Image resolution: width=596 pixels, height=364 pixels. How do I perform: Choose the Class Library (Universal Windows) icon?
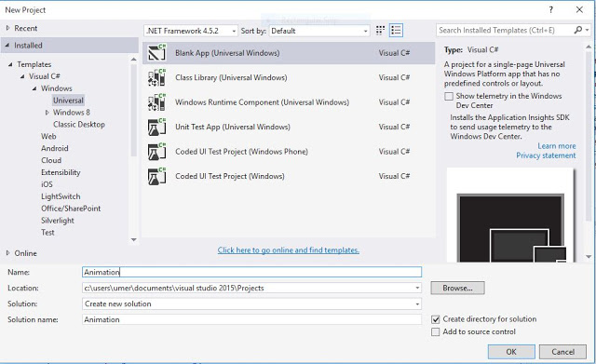[x=157, y=77]
